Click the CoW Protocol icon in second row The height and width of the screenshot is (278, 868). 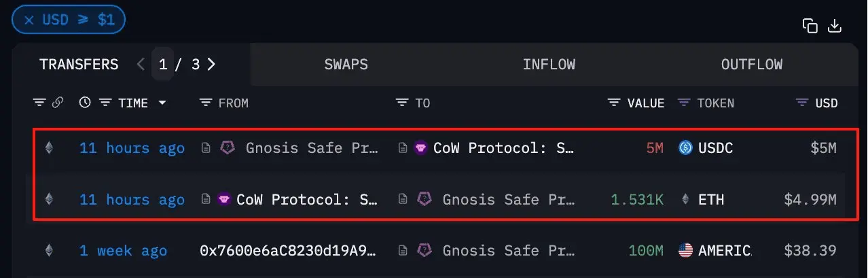[224, 199]
